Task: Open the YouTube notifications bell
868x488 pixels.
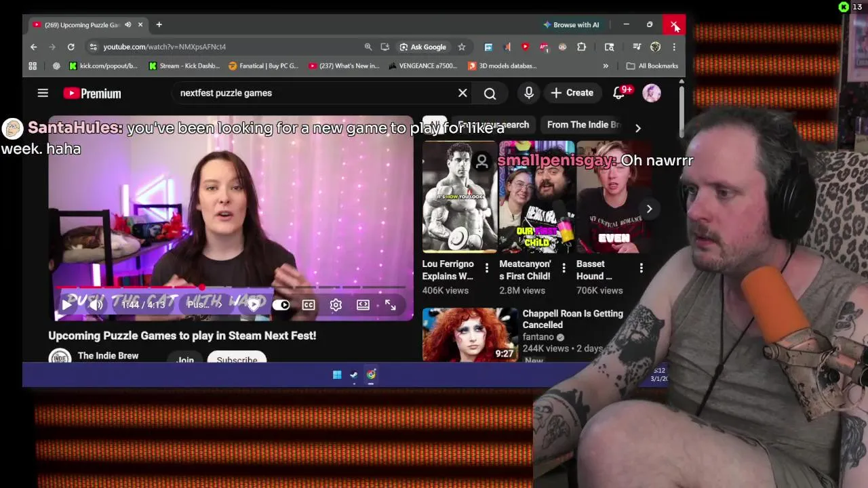Action: pos(619,93)
